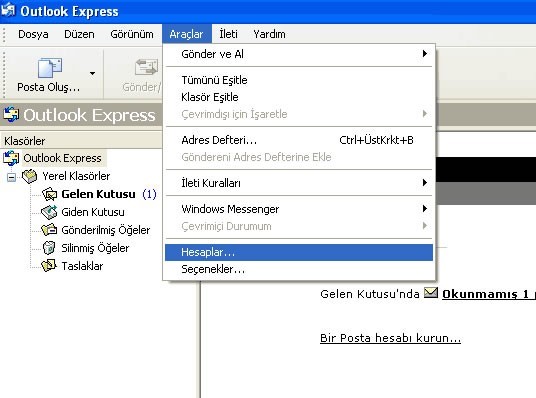Select the Silinmiş Öğeler folder label
Image resolution: width=536 pixels, height=398 pixels.
pos(95,248)
